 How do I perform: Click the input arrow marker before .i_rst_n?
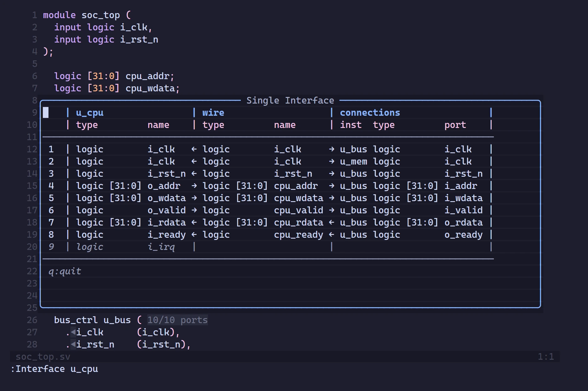(73, 344)
